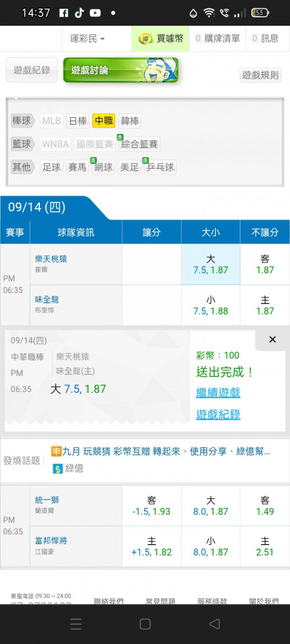Open 遊戲規則 button
This screenshot has height=644, width=290.
tap(260, 75)
